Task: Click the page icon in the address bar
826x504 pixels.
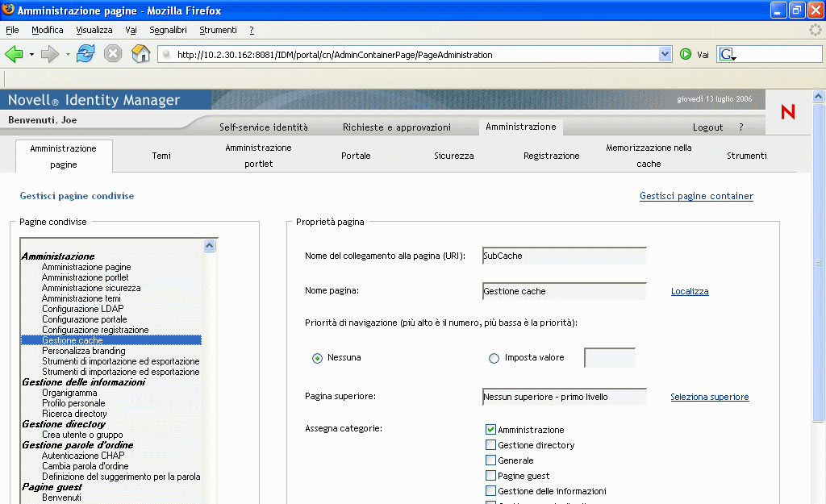Action: [x=166, y=54]
